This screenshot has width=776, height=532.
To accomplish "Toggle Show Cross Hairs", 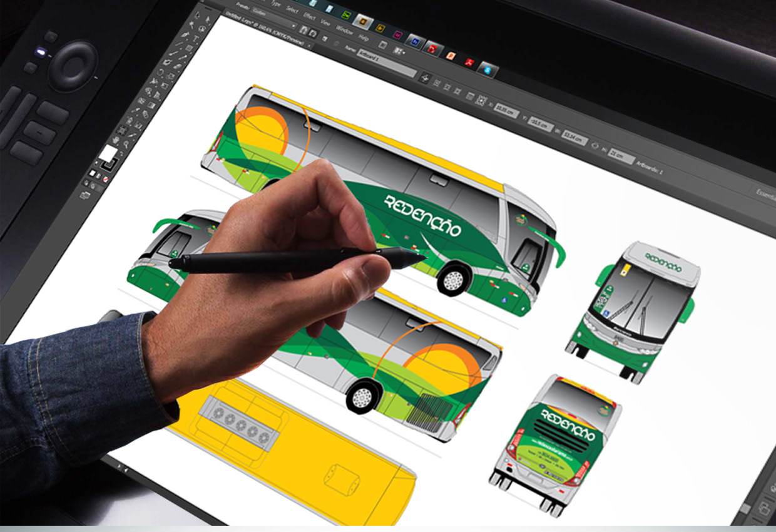I will (447, 87).
